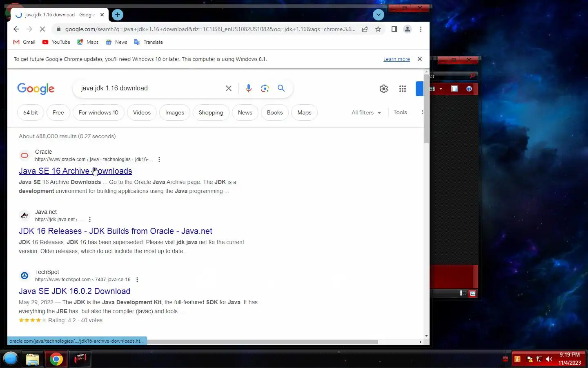The height and width of the screenshot is (368, 588).
Task: Open more options for Oracle result
Action: click(159, 159)
